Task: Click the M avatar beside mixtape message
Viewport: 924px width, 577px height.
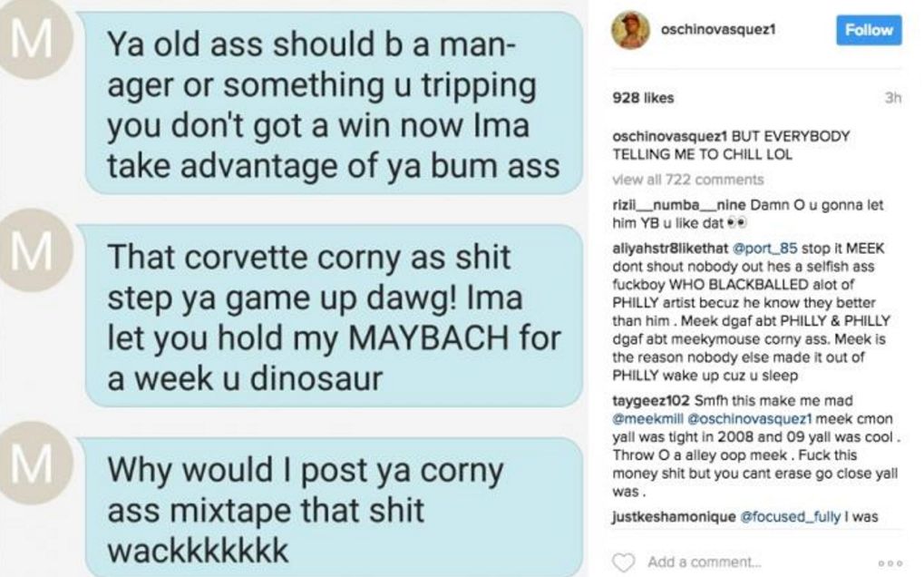Action: point(33,463)
